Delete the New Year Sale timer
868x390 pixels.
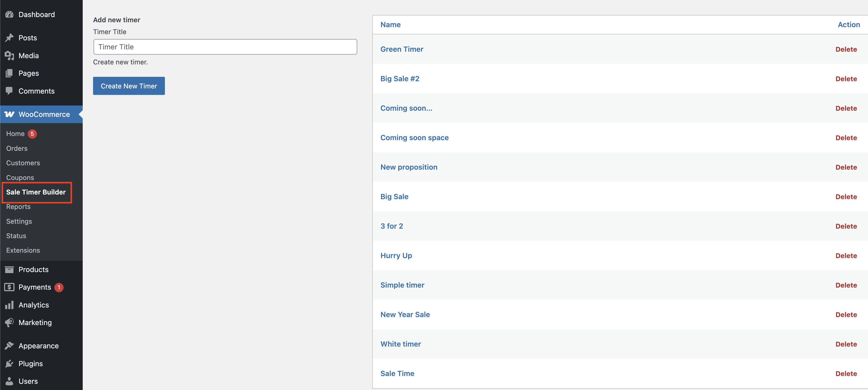click(x=846, y=315)
